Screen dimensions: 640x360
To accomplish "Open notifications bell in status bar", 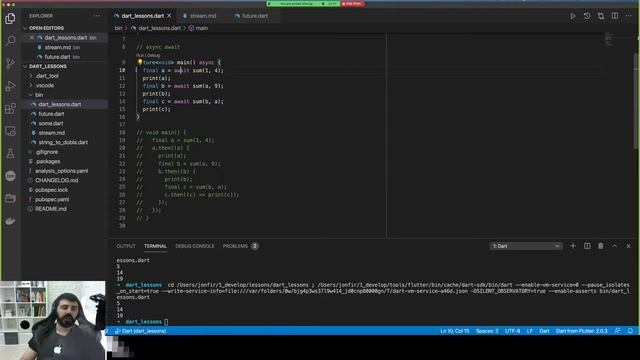I will 630,331.
